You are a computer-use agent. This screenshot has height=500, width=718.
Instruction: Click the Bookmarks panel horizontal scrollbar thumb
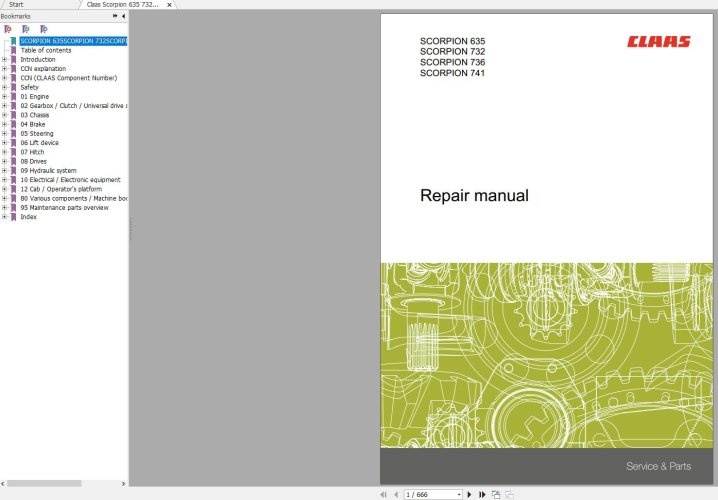pos(44,484)
